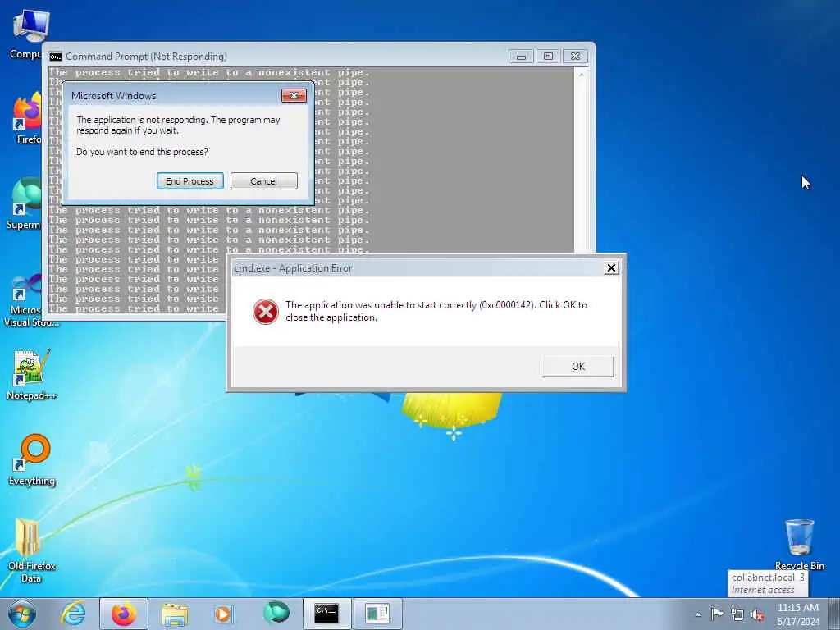Viewport: 840px width, 630px height.
Task: Switch to Firefox in the taskbar
Action: [124, 614]
